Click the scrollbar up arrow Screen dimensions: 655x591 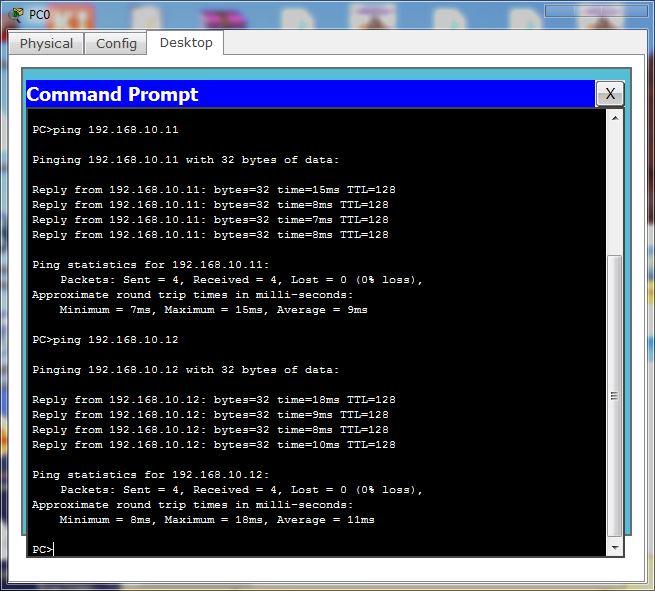point(615,118)
